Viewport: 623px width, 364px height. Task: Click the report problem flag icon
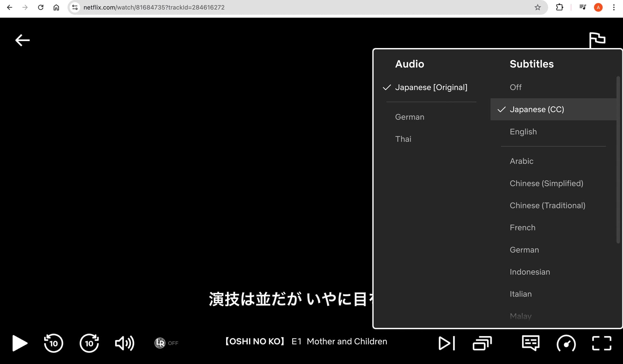[x=597, y=40]
